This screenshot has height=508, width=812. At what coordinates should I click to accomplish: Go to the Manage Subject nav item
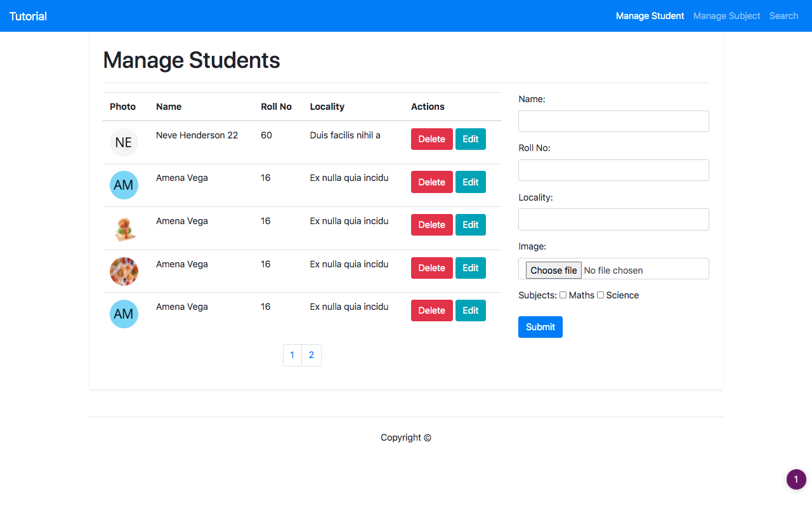coord(726,16)
